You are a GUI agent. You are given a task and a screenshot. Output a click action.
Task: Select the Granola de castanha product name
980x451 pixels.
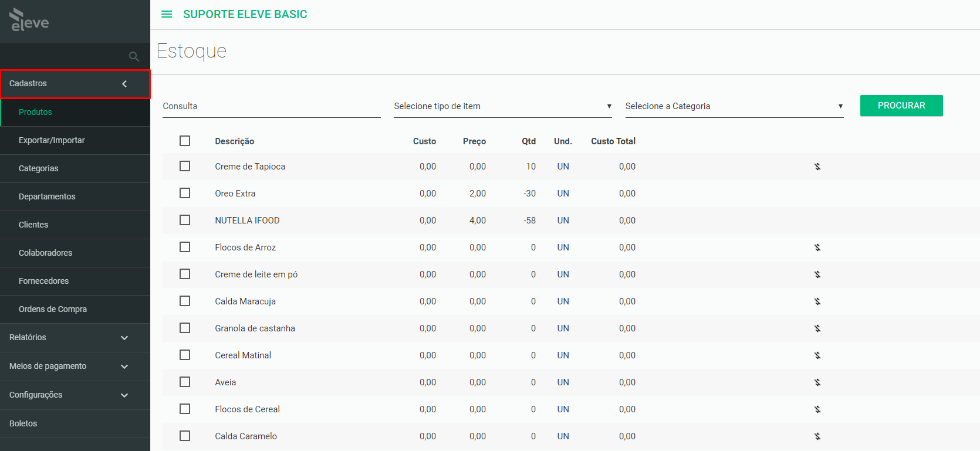(x=255, y=328)
